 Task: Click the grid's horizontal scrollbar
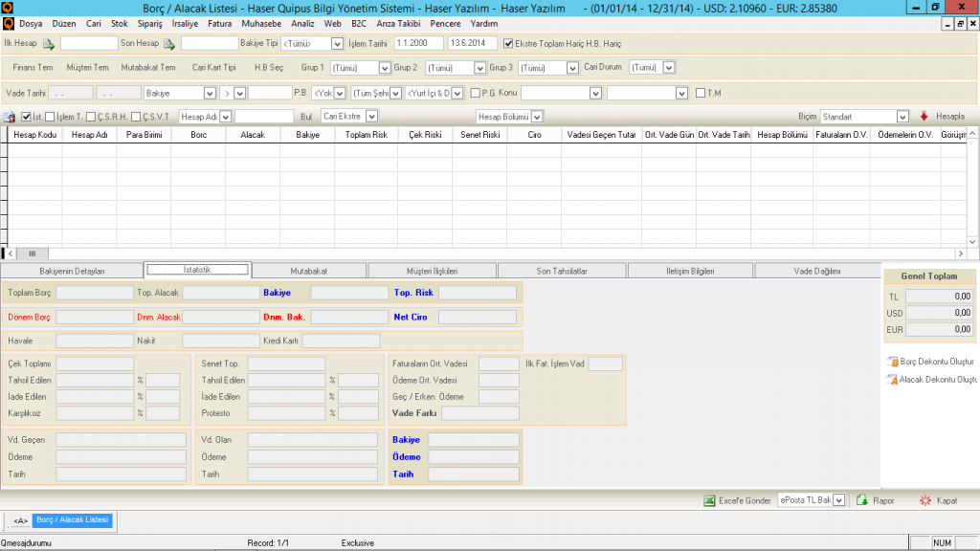click(479, 253)
